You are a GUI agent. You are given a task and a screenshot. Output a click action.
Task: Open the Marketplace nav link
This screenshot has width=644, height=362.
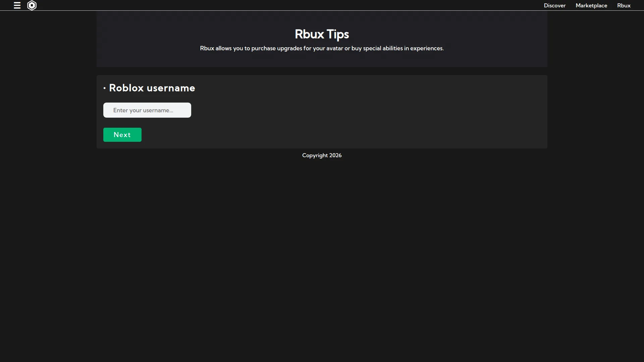(x=591, y=5)
